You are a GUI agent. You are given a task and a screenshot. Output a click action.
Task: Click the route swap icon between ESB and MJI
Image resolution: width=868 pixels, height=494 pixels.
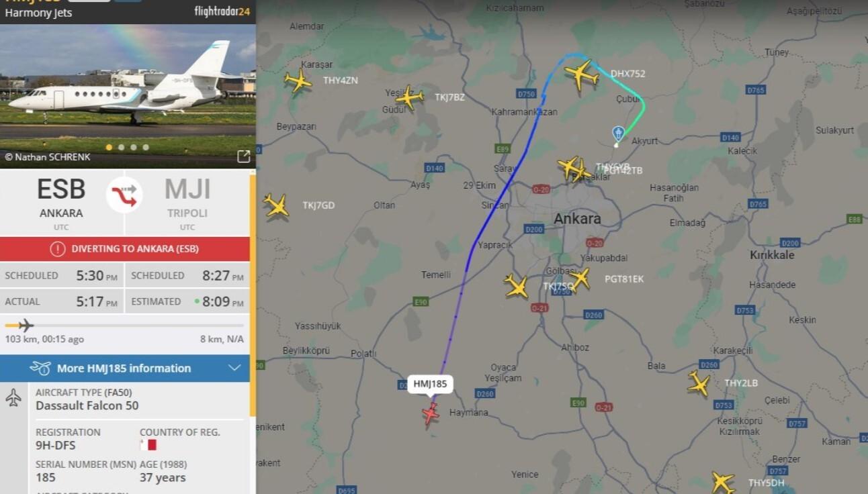click(x=124, y=195)
